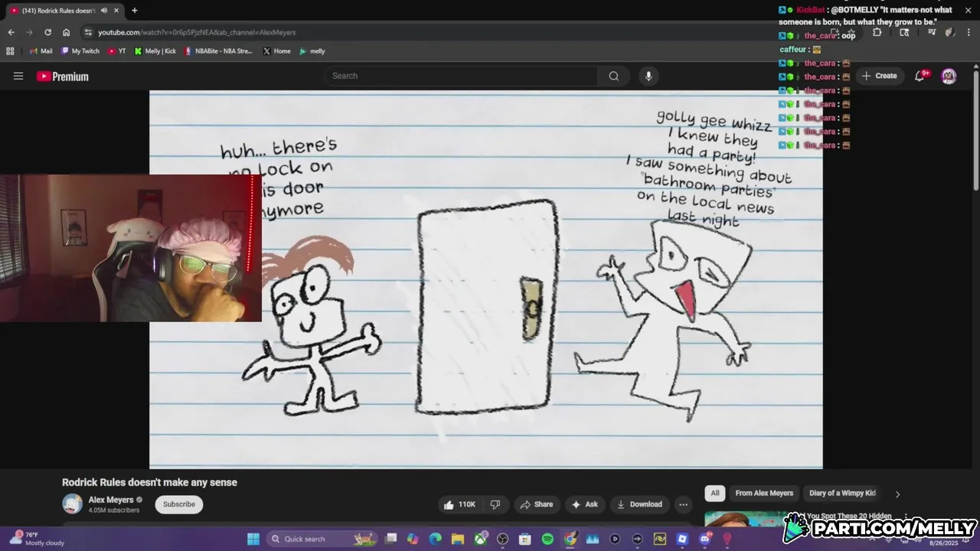The width and height of the screenshot is (980, 551).
Task: Open Spotify from taskbar
Action: (x=547, y=539)
